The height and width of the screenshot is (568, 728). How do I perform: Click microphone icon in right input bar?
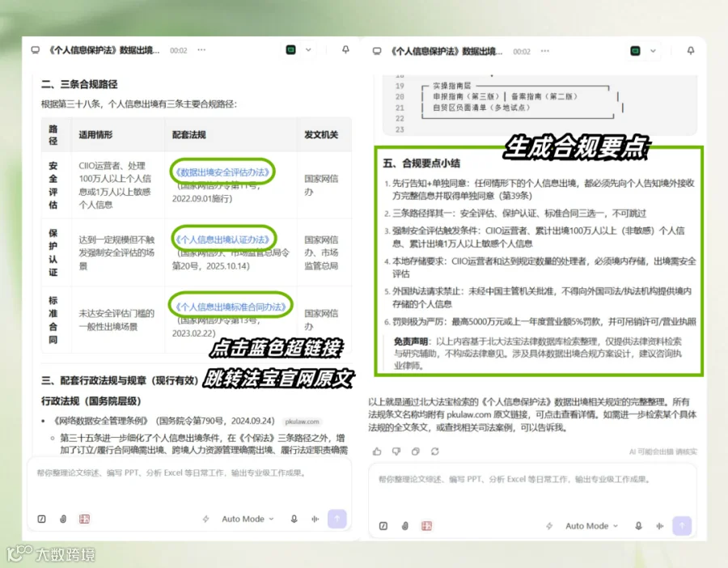click(x=638, y=526)
